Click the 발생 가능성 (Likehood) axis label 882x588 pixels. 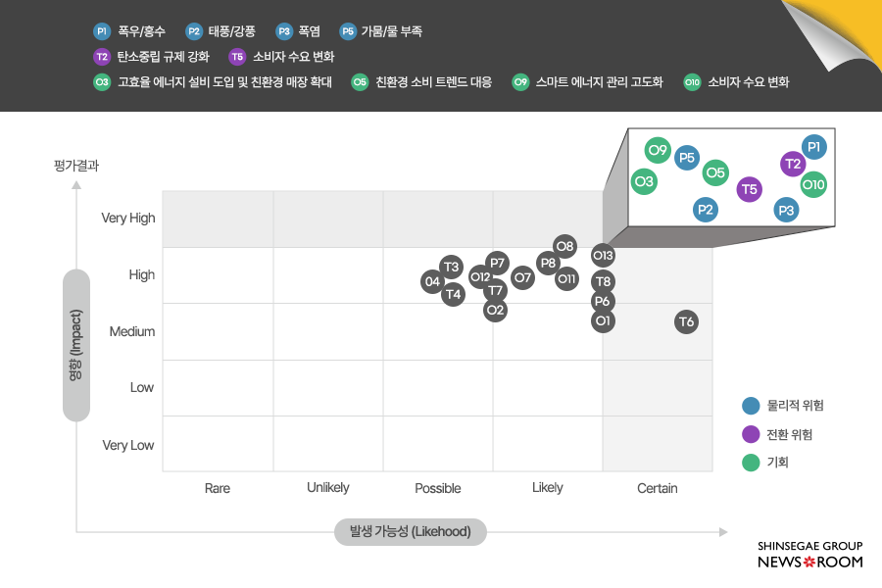click(x=410, y=532)
